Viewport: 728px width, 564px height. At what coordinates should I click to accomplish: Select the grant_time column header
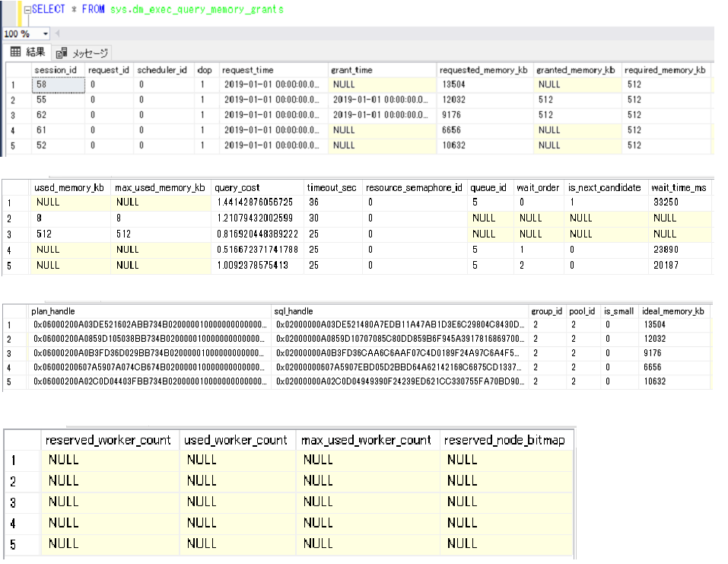pyautogui.click(x=382, y=70)
